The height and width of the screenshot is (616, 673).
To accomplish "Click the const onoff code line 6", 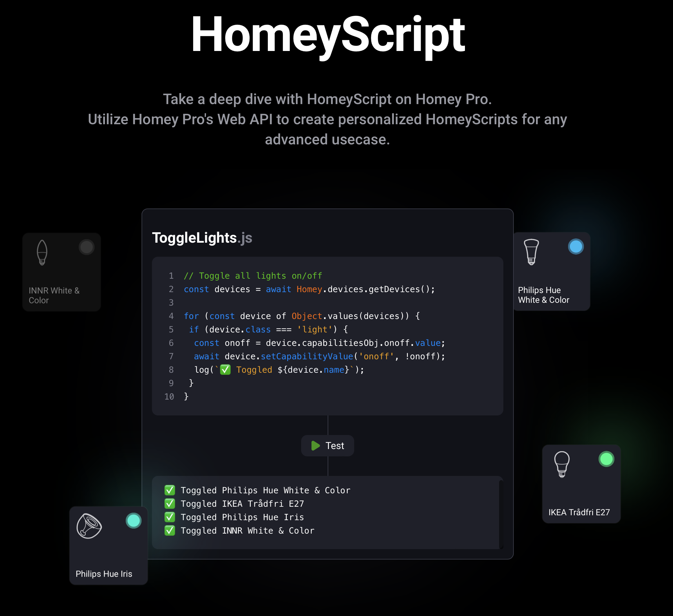I will coord(319,343).
